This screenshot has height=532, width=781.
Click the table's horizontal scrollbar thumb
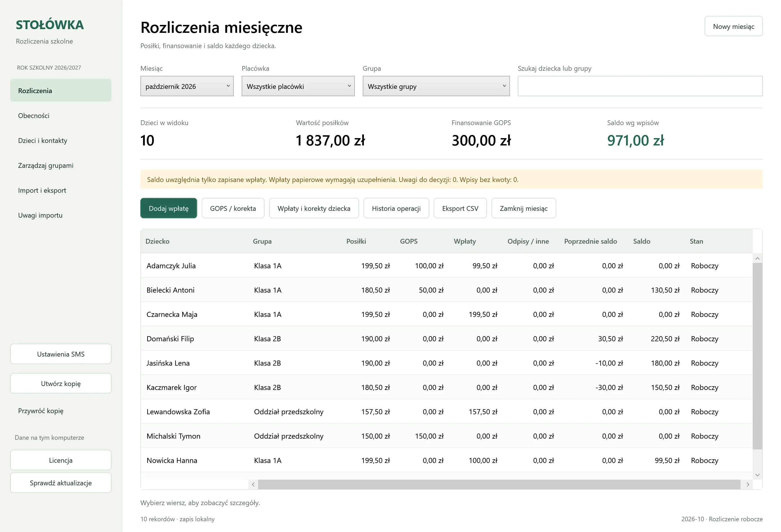click(499, 484)
